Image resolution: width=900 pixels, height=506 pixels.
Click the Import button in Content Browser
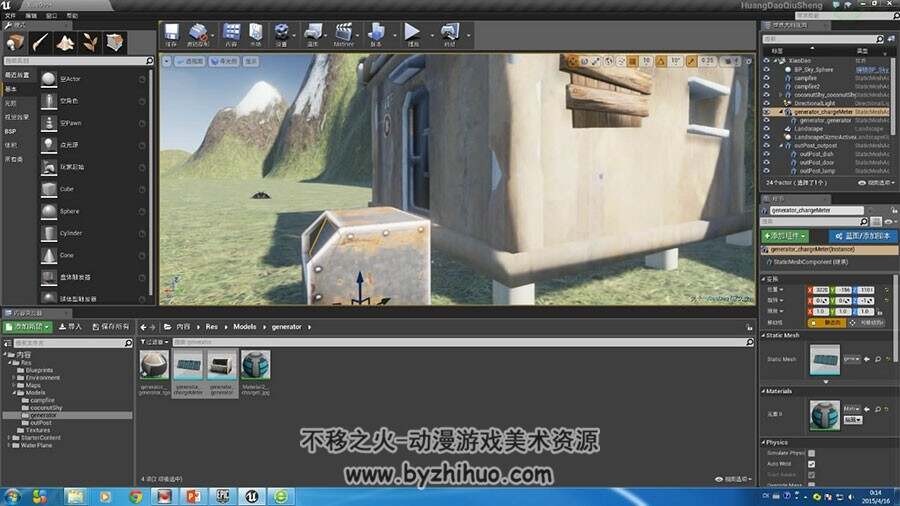(x=70, y=326)
